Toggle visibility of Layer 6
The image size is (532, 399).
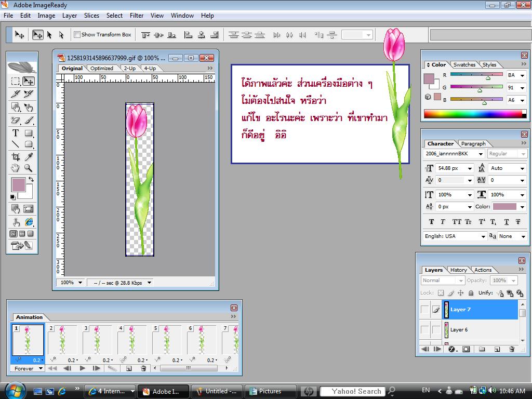(425, 329)
